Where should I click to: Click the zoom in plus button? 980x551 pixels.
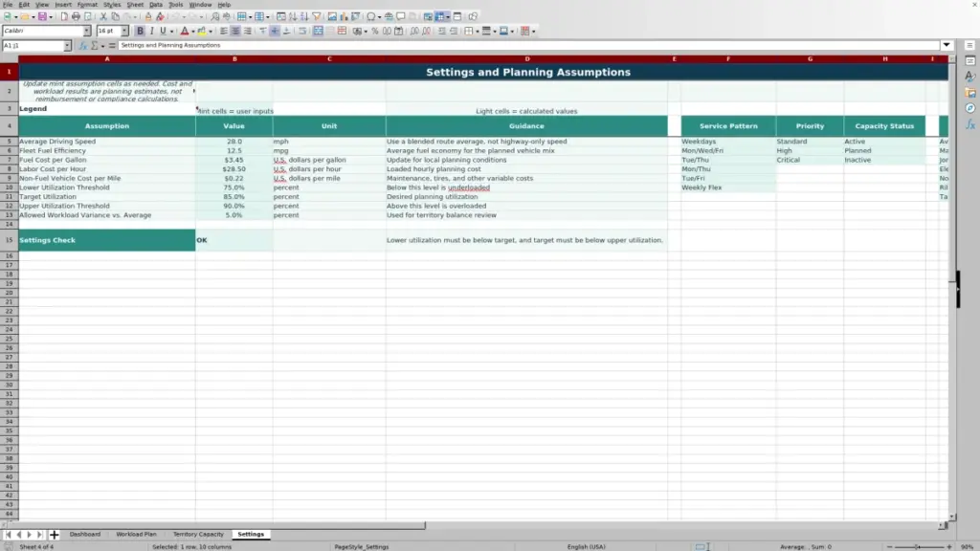pos(949,546)
